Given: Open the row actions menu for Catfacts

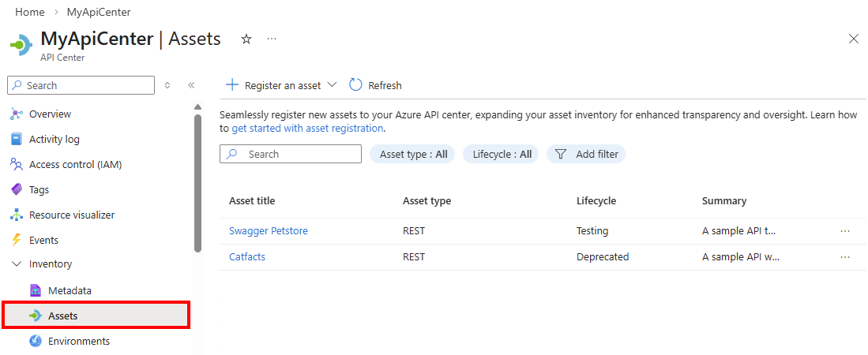Looking at the screenshot, I should coord(845,257).
